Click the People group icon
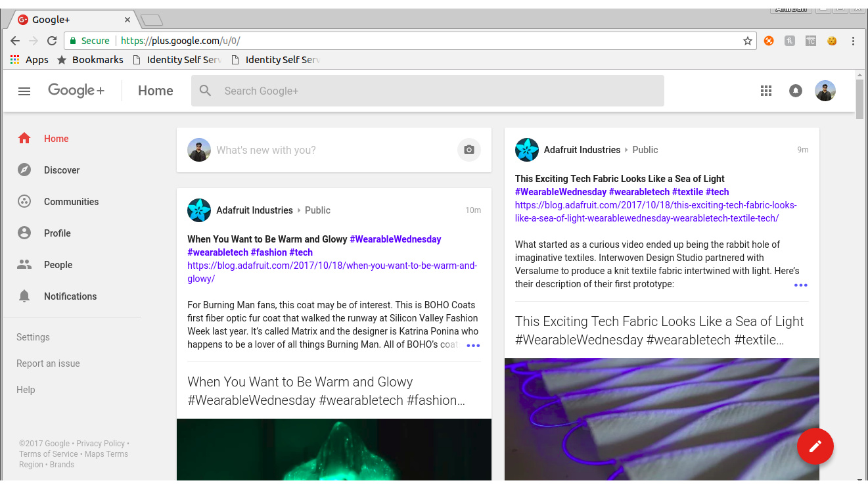This screenshot has height=489, width=868. [24, 265]
